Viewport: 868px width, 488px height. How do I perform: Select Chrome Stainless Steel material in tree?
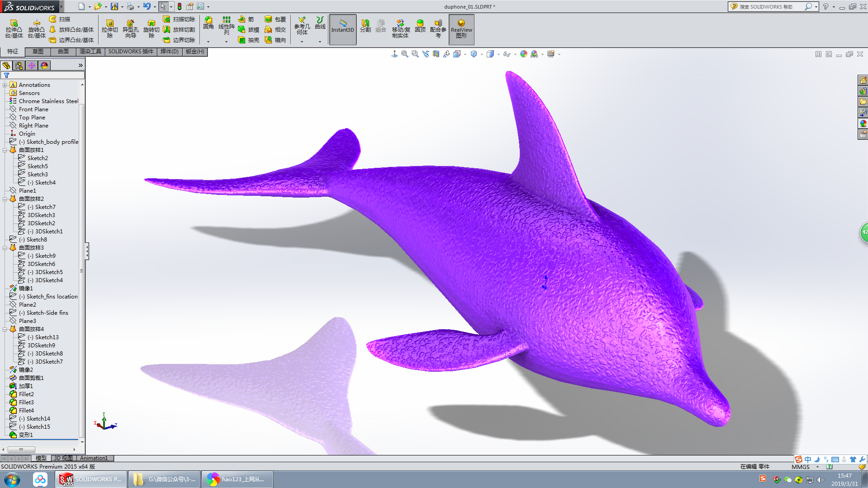pos(48,101)
